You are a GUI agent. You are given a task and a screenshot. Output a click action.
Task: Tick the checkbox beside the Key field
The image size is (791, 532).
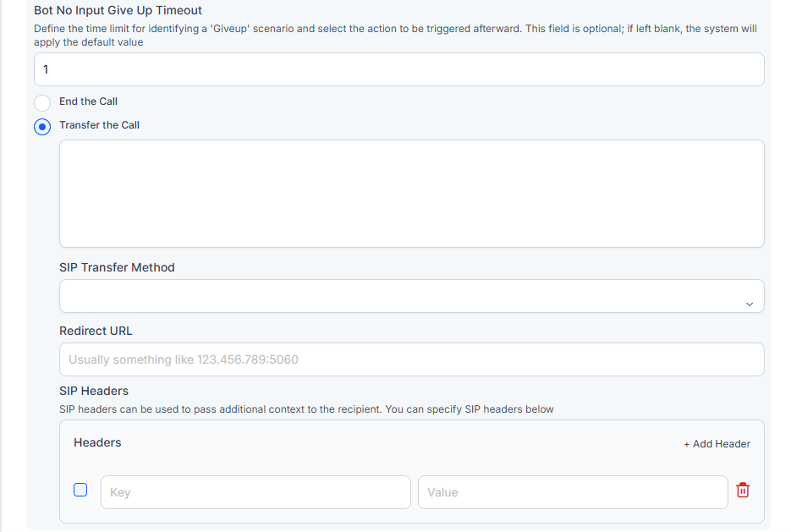click(80, 490)
